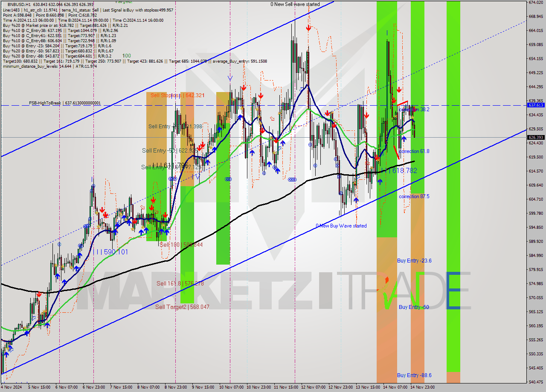
Task: Click the 540.475 price axis value
Action: [x=536, y=382]
